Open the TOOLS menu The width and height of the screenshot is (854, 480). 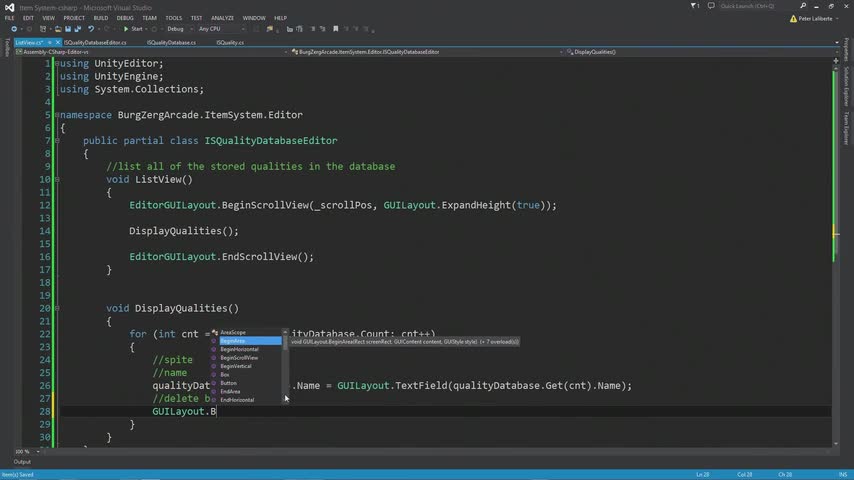point(174,18)
